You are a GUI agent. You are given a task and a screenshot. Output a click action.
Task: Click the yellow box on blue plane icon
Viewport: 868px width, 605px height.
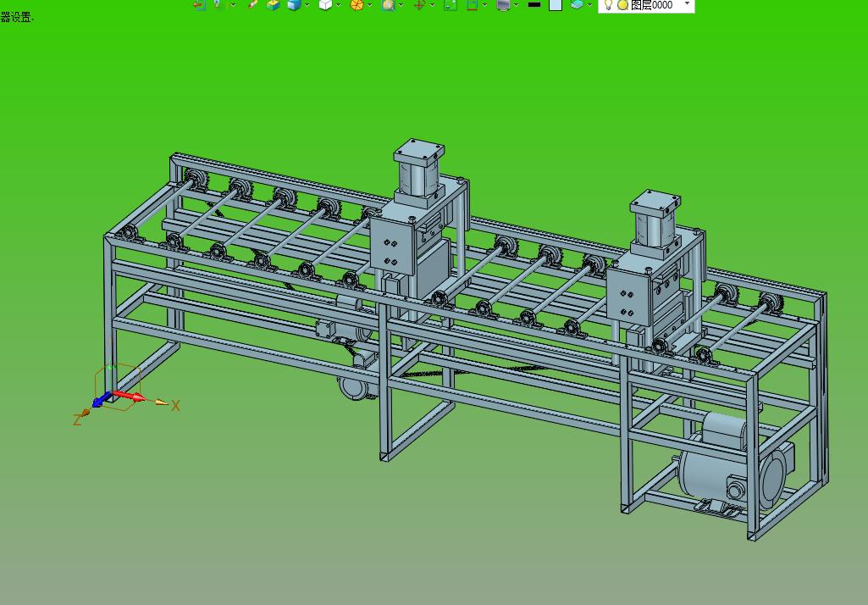(x=273, y=4)
